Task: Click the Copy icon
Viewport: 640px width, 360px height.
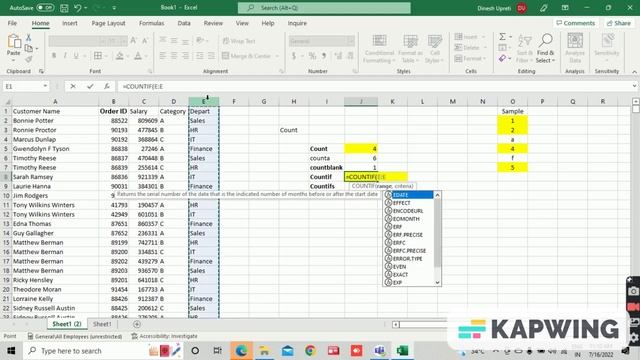Action: 29,49
